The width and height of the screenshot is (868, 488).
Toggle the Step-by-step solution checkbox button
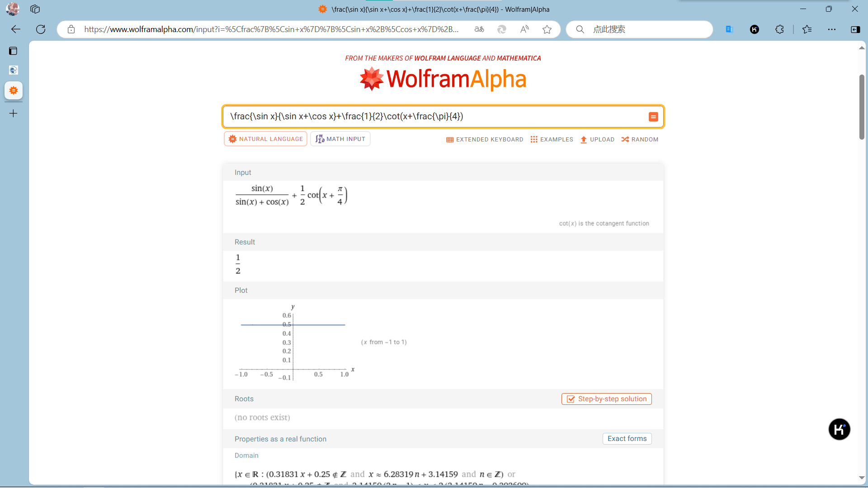[x=606, y=399]
